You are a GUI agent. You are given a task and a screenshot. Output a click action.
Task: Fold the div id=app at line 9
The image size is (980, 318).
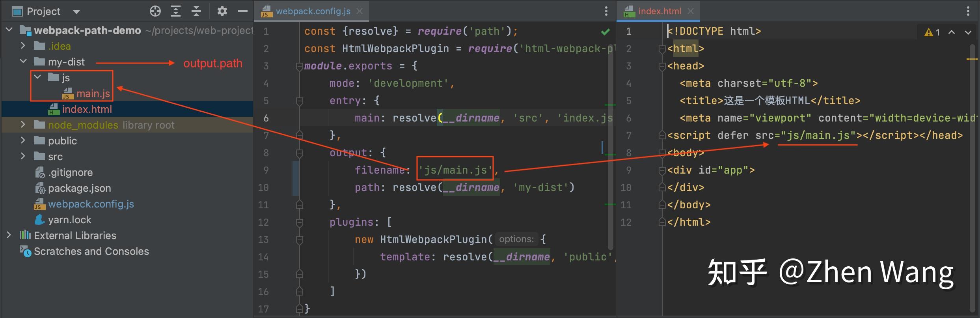tap(662, 170)
